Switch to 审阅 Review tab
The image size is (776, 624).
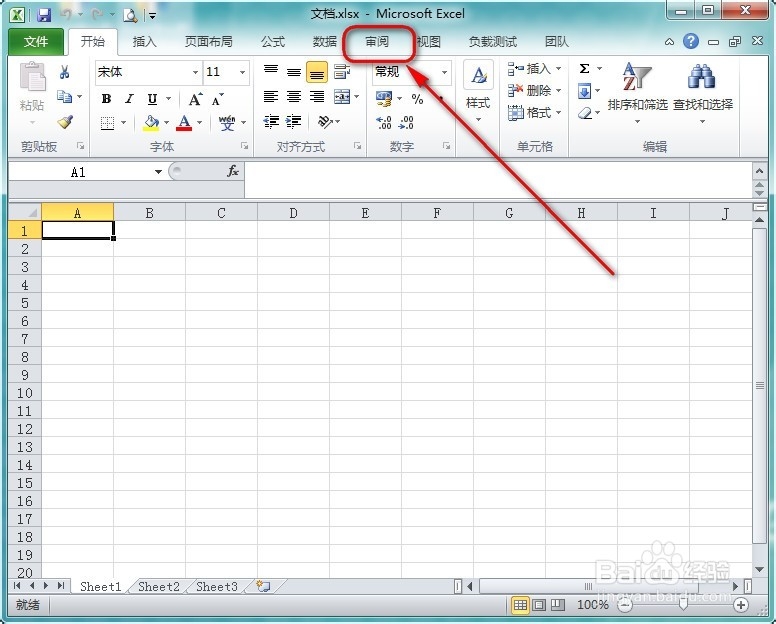click(377, 42)
